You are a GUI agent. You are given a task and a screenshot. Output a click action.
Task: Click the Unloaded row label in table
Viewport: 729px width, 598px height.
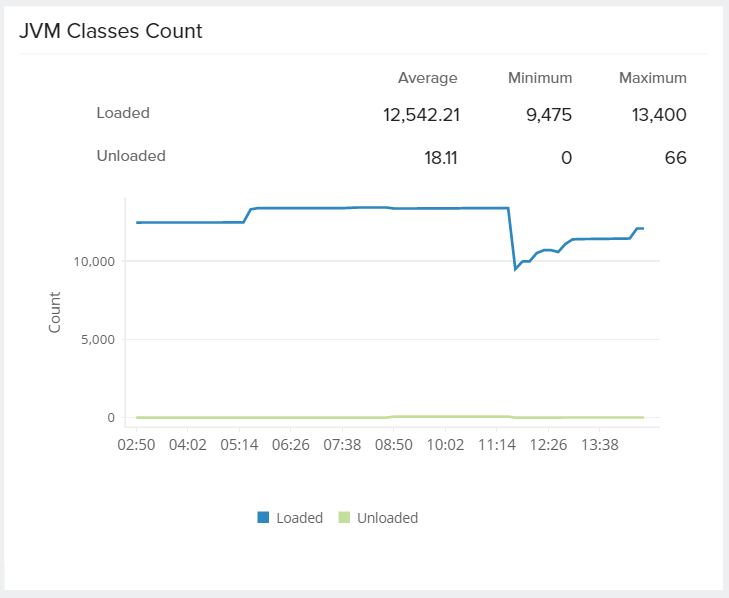pyautogui.click(x=131, y=156)
